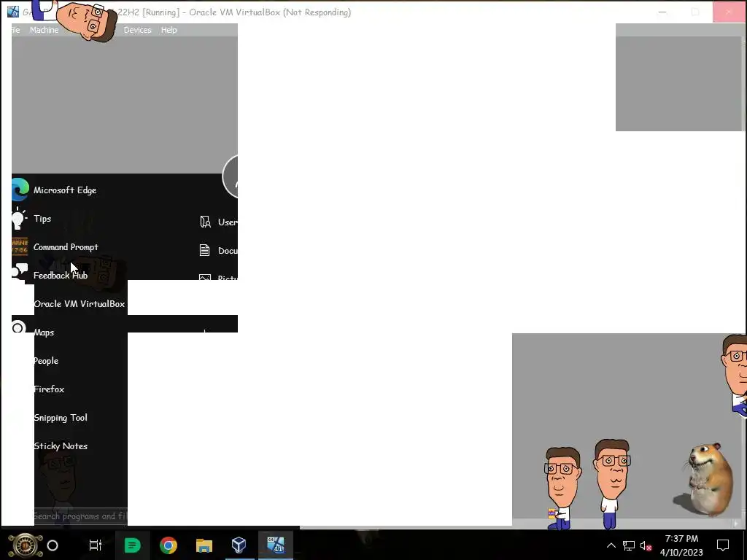Switch to VirtualBox Manager cube icon on taskbar
Screen dimensions: 747x560
[x=239, y=545]
